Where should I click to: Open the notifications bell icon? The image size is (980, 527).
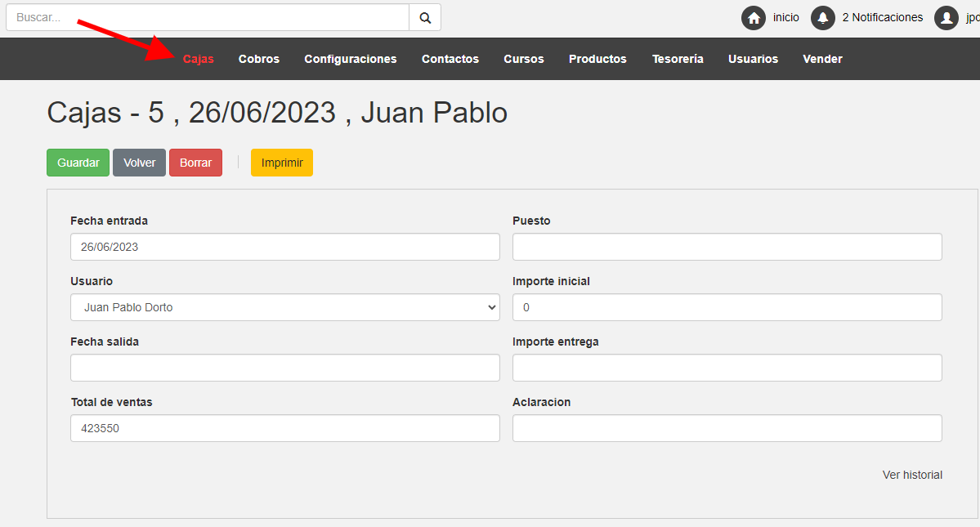coord(822,18)
